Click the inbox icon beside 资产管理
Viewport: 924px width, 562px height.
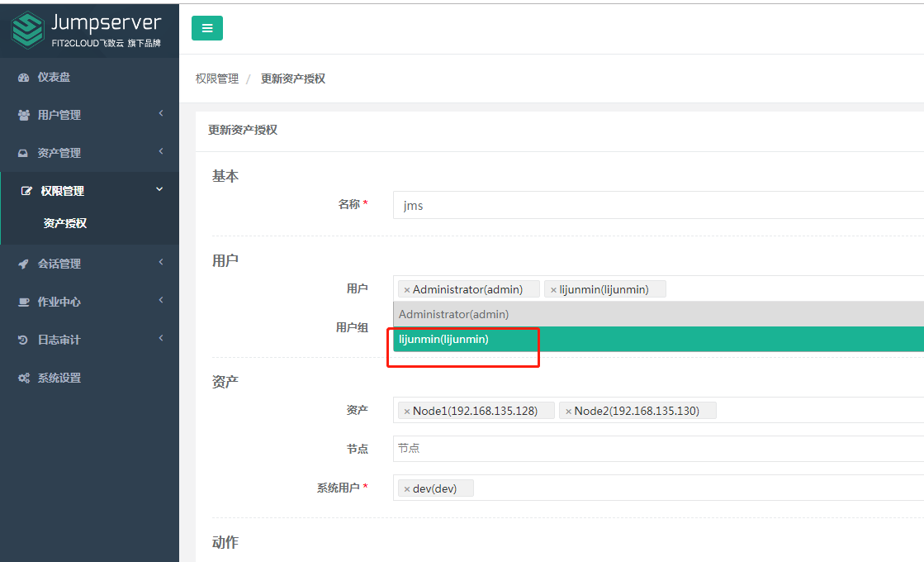point(23,154)
